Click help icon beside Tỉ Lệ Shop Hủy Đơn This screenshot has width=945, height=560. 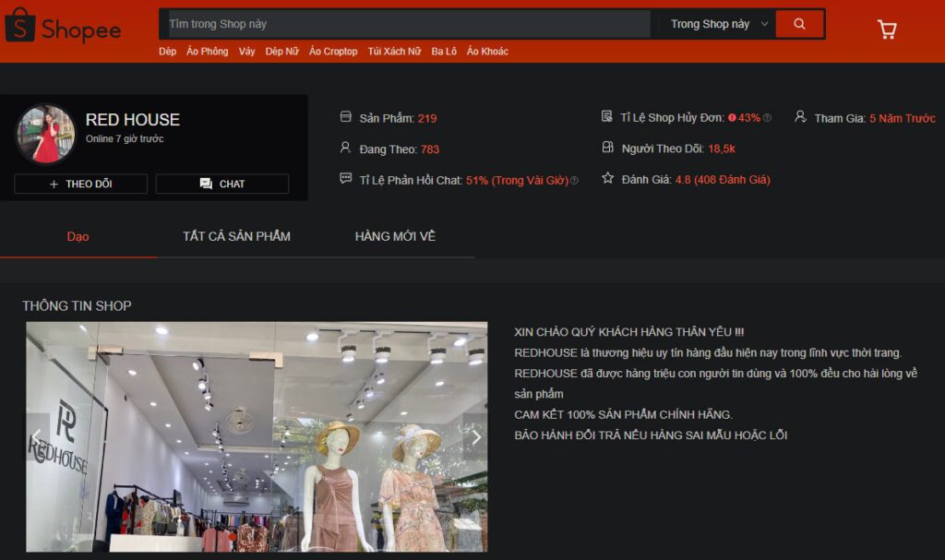click(767, 118)
